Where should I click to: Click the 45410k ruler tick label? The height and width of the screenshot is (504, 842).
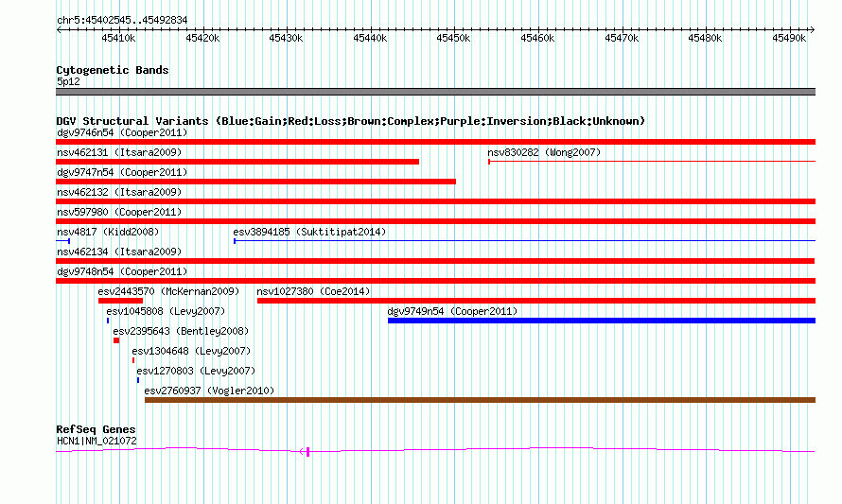click(x=118, y=38)
